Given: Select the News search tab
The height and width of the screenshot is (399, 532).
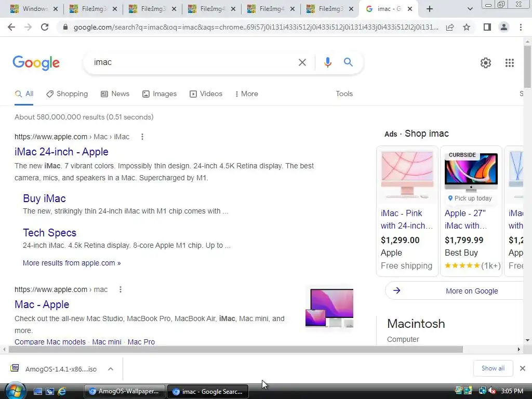Looking at the screenshot, I should click(x=115, y=94).
